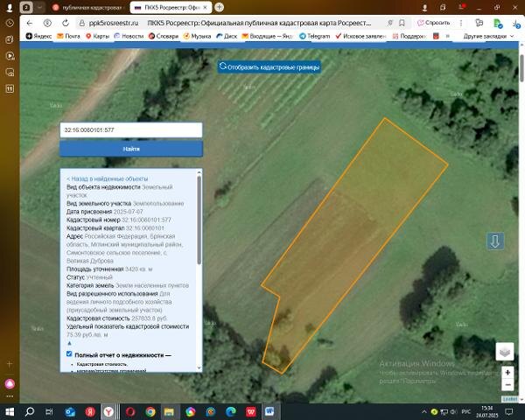The width and height of the screenshot is (525, 420).
Task: Go back using the browser arrow
Action: pos(30,23)
